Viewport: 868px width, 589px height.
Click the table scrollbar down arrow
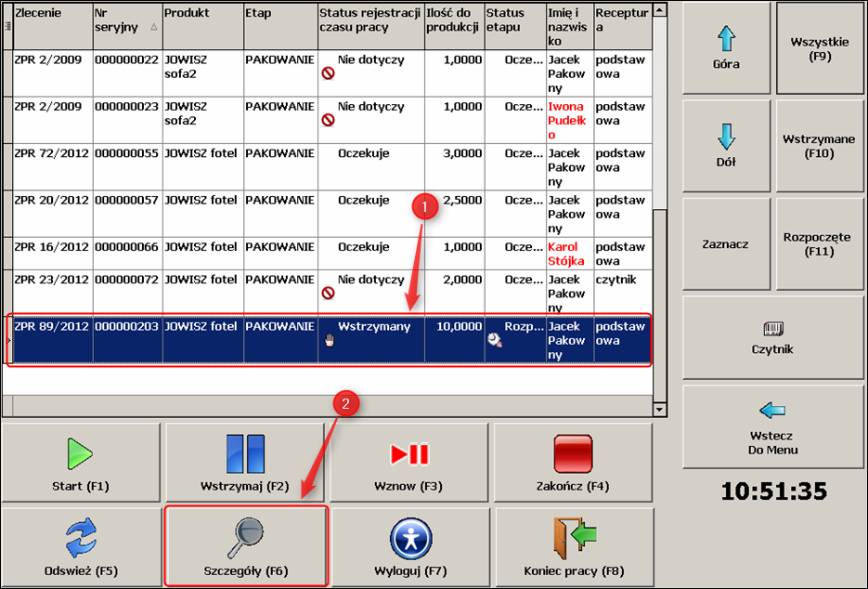660,410
